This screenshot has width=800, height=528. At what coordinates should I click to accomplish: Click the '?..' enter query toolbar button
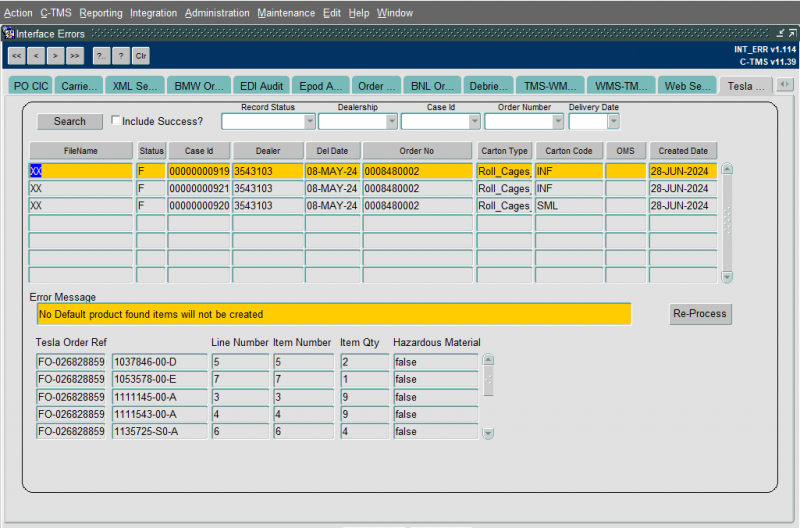[102, 56]
